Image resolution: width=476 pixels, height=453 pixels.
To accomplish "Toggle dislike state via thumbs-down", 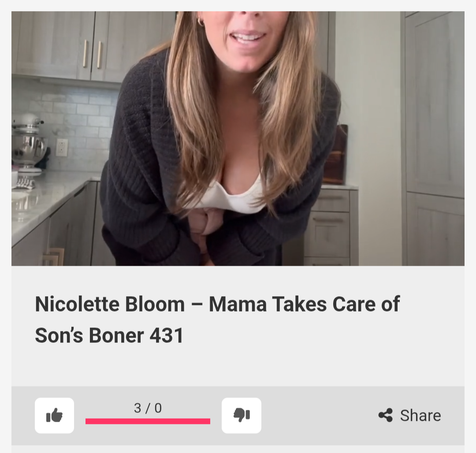I will (242, 416).
